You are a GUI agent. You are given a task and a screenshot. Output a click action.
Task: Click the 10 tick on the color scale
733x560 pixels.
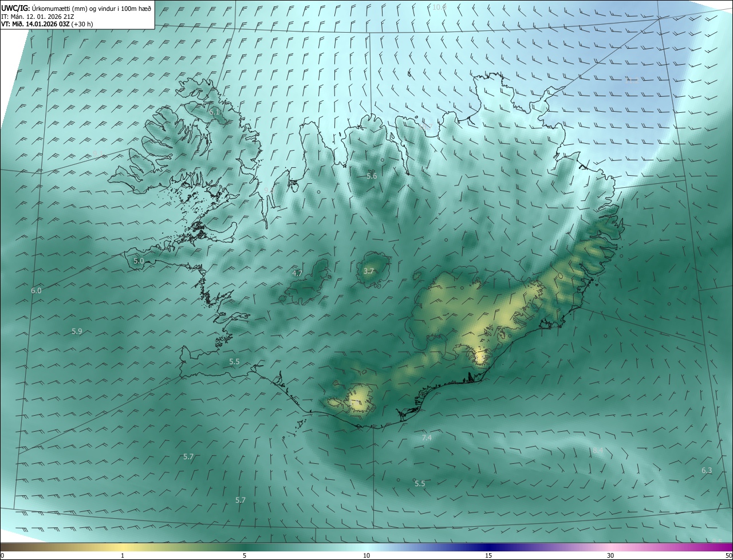(366, 555)
